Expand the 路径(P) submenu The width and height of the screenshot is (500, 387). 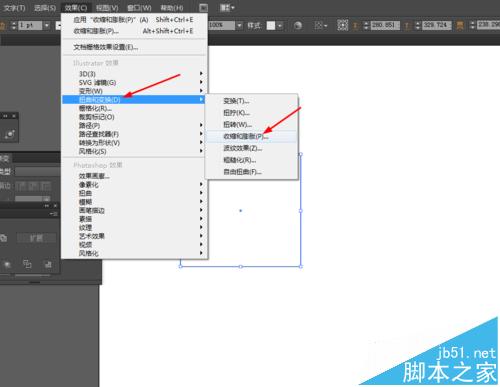click(x=134, y=125)
